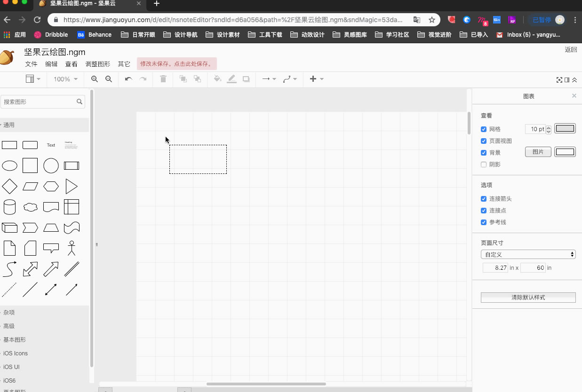Pick the ellipse shape from the palette

[x=9, y=166]
